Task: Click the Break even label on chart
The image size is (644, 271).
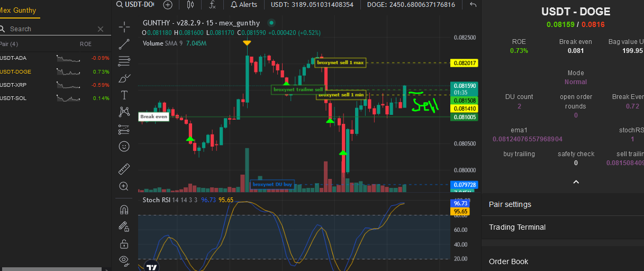Action: coord(153,116)
